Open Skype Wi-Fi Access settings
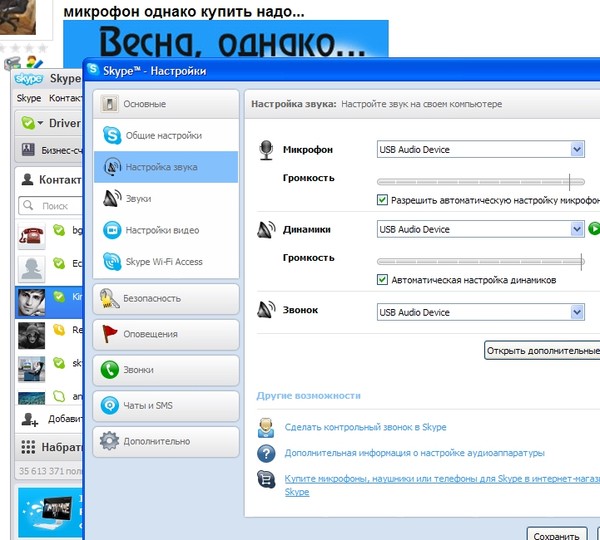This screenshot has width=600, height=540. click(166, 262)
